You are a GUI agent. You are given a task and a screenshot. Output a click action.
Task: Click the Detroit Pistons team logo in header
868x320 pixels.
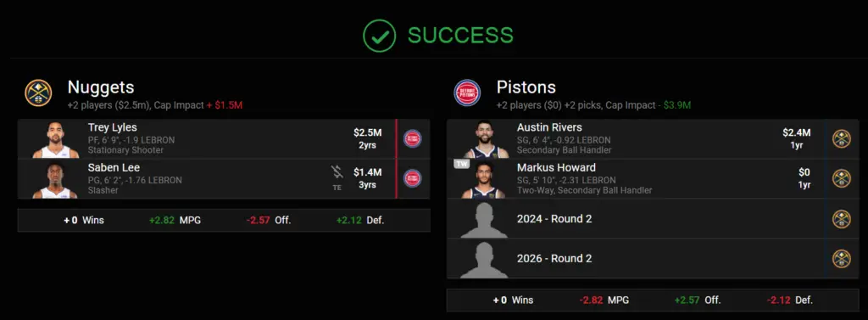467,93
